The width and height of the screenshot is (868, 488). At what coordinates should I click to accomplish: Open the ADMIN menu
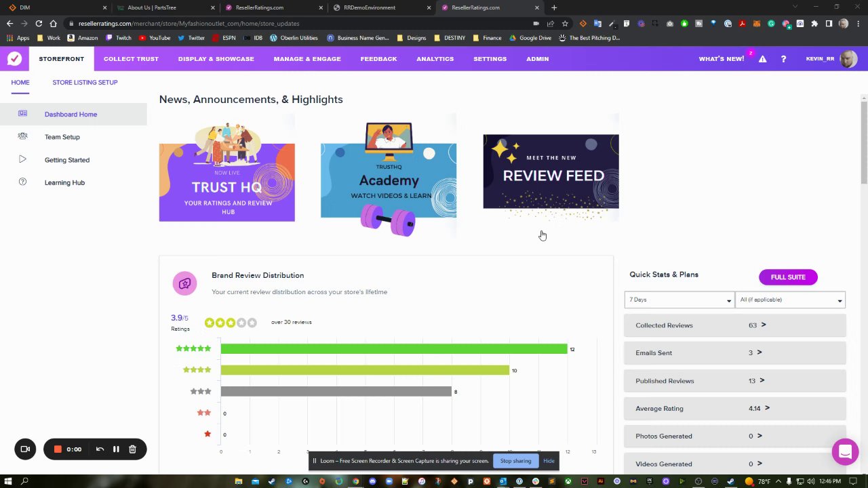tap(537, 59)
